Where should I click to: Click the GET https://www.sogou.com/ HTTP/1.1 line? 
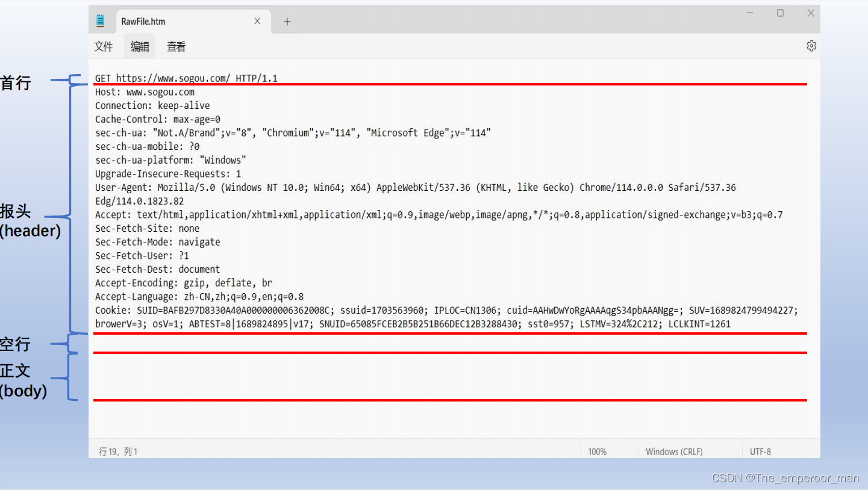click(186, 78)
